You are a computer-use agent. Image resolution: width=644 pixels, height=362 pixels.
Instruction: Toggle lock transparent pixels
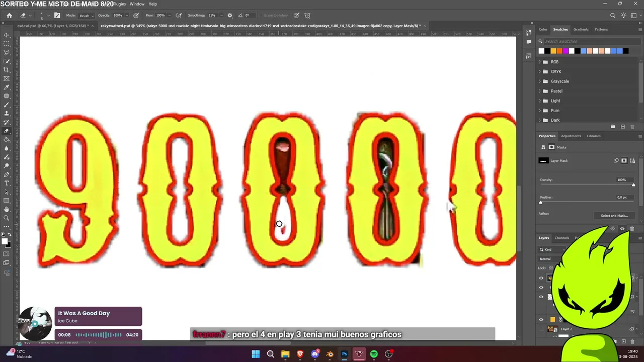(x=551, y=268)
